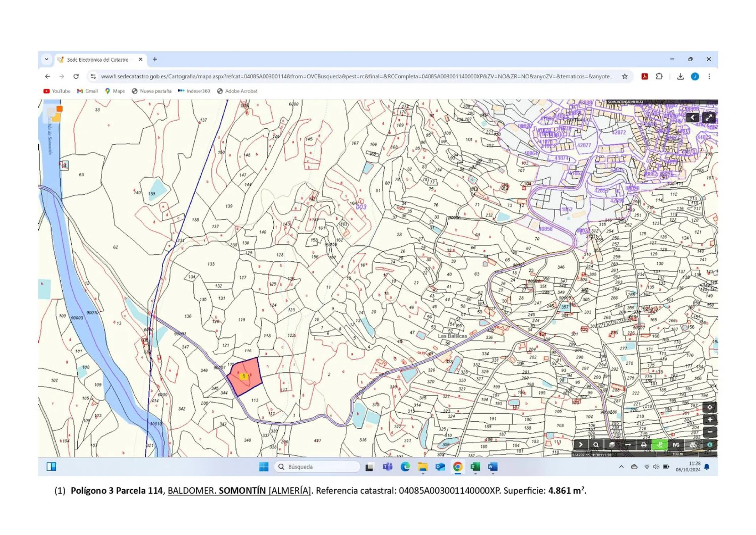
Task: Toggle fullscreen map view arrows
Action: pos(709,118)
